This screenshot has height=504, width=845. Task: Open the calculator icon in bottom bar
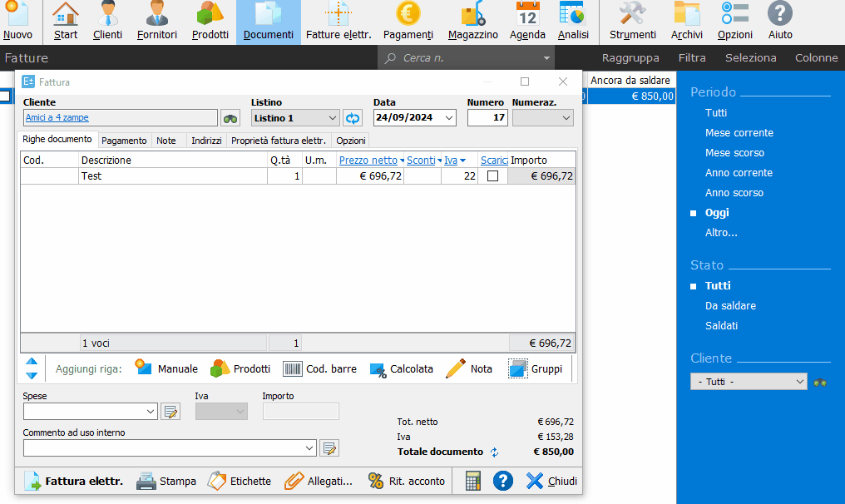(472, 481)
